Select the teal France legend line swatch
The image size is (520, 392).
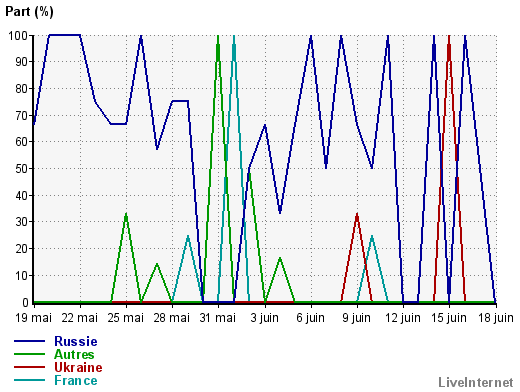coord(29,380)
